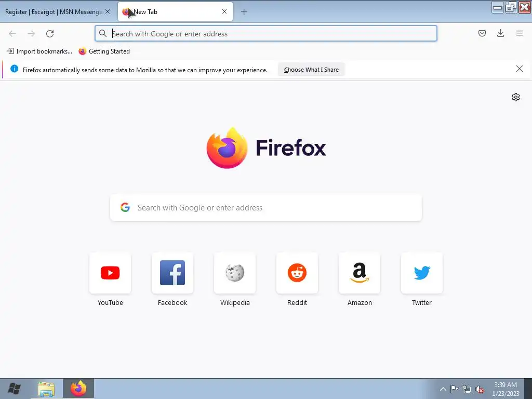The width and height of the screenshot is (532, 399).
Task: Go back with the back arrow
Action: coord(12,34)
